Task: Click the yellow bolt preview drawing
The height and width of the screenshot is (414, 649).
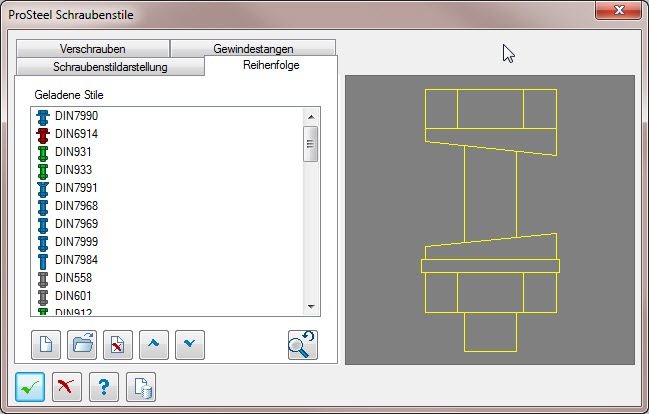Action: [x=490, y=220]
